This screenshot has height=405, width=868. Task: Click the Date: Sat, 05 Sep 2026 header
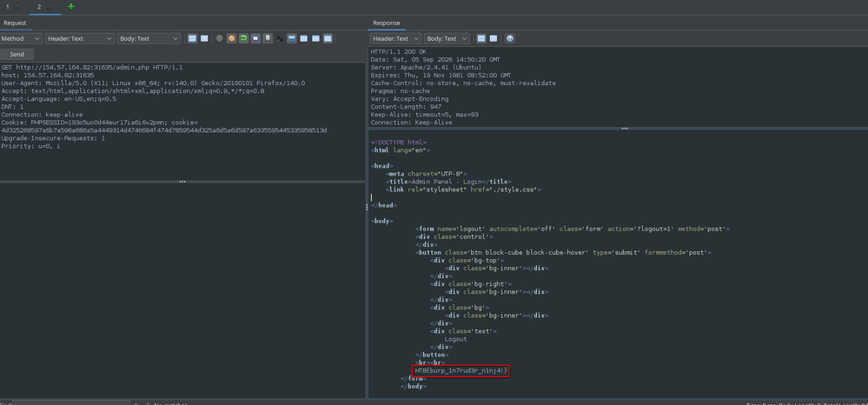[x=435, y=60]
